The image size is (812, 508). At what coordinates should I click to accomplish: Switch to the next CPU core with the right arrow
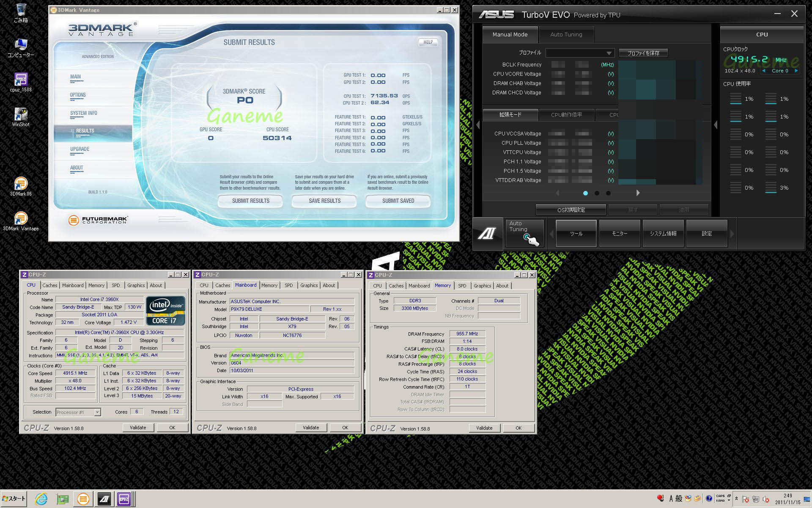click(x=796, y=71)
